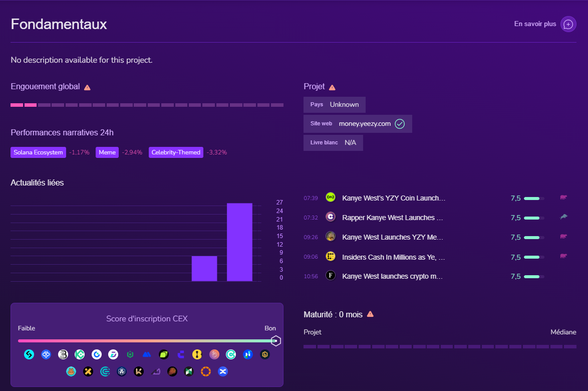Click the Crypto.com exchange icon

point(122,371)
